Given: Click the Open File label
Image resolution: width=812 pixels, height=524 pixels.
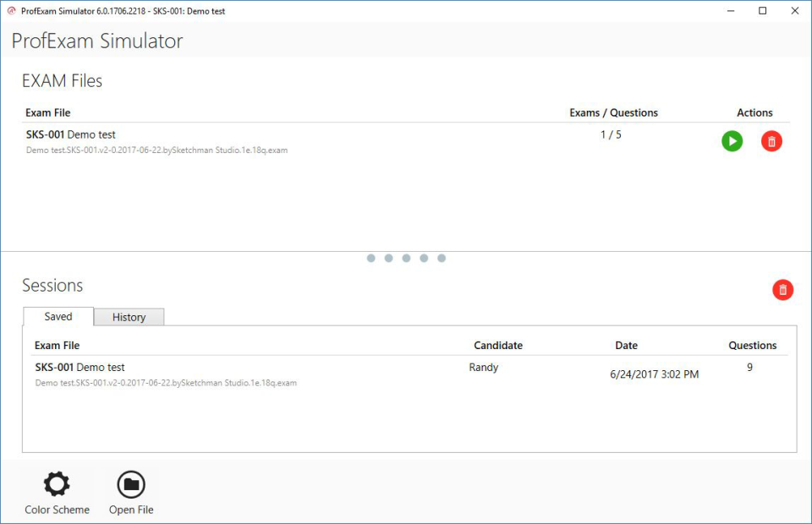Looking at the screenshot, I should (131, 510).
